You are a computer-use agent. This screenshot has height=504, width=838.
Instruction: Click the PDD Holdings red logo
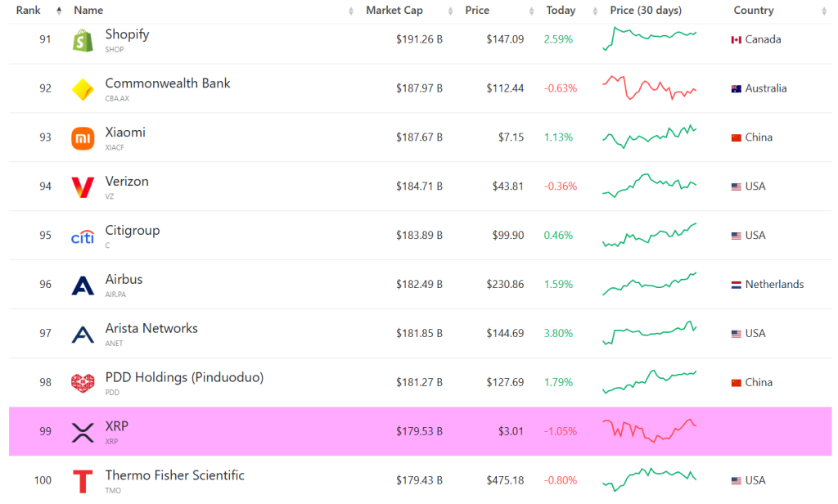(x=83, y=383)
